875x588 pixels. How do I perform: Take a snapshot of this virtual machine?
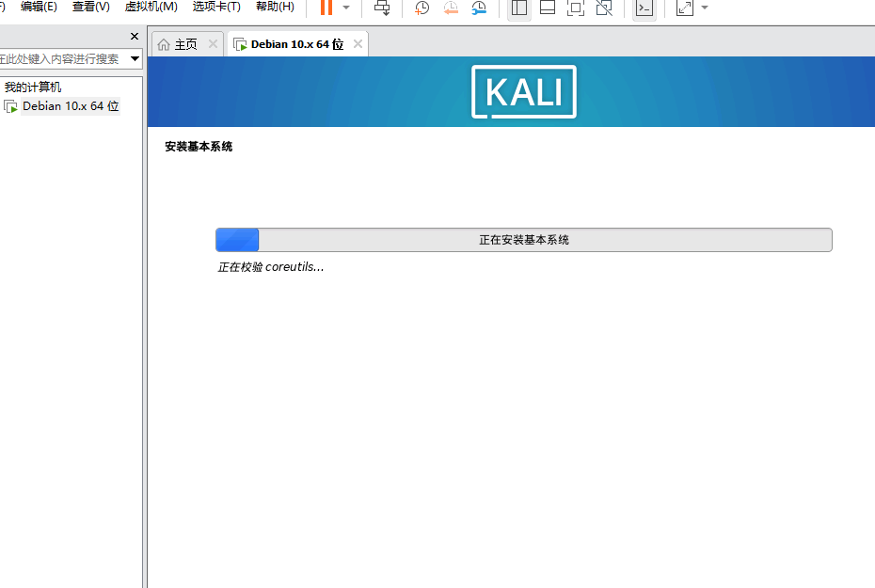coord(422,8)
